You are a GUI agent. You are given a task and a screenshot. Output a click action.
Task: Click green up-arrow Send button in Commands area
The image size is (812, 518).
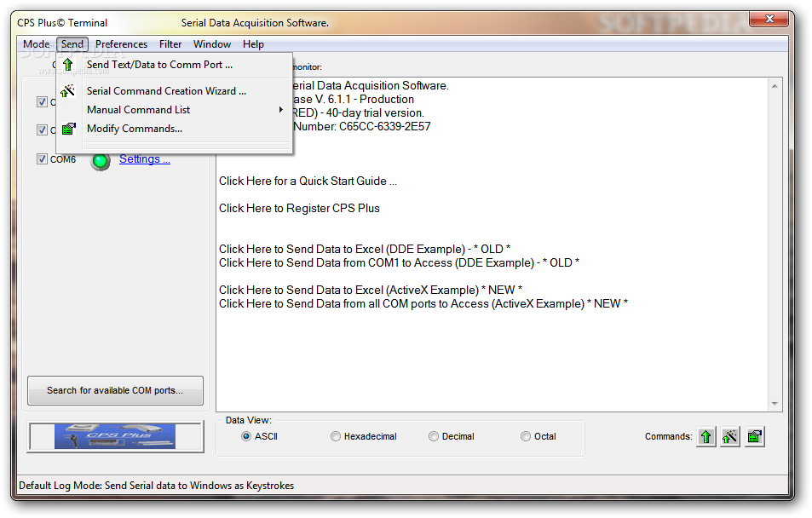[x=706, y=437]
